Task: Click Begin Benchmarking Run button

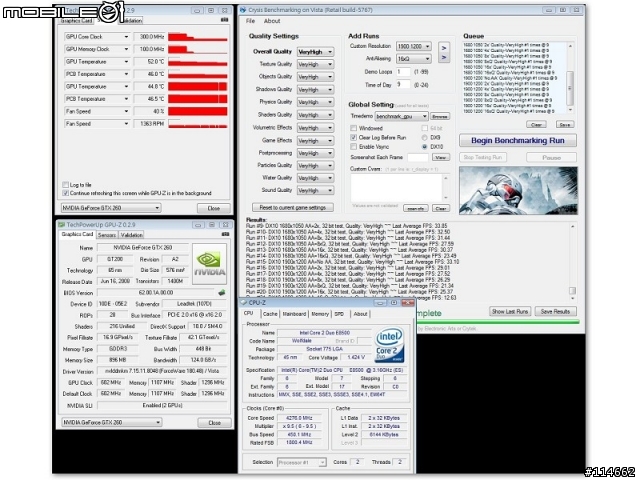Action: tap(518, 140)
